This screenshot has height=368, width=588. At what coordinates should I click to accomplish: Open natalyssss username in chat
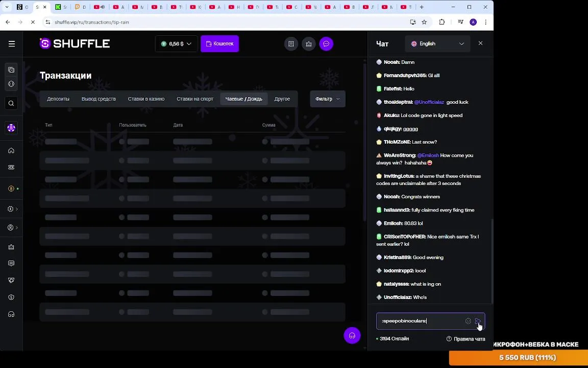(x=397, y=284)
